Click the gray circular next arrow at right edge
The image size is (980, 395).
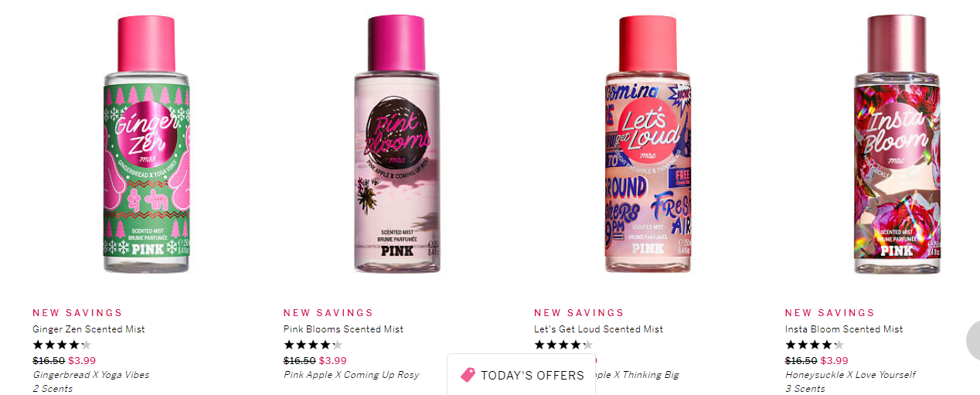[973, 339]
